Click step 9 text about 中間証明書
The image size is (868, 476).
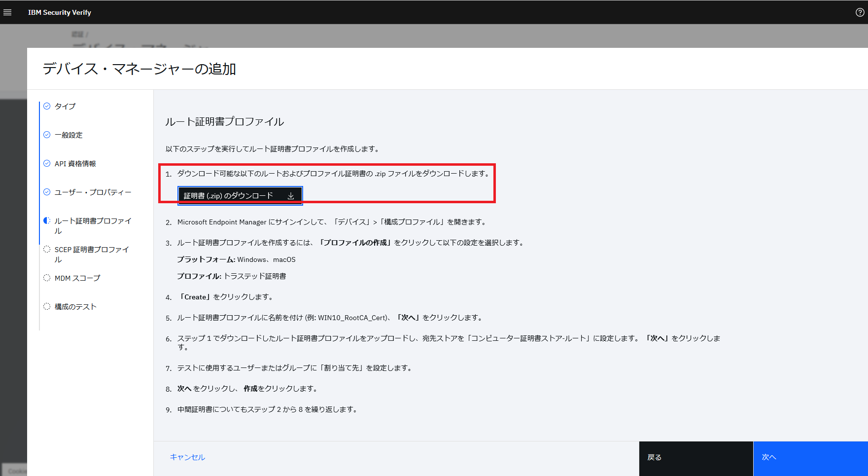(268, 409)
